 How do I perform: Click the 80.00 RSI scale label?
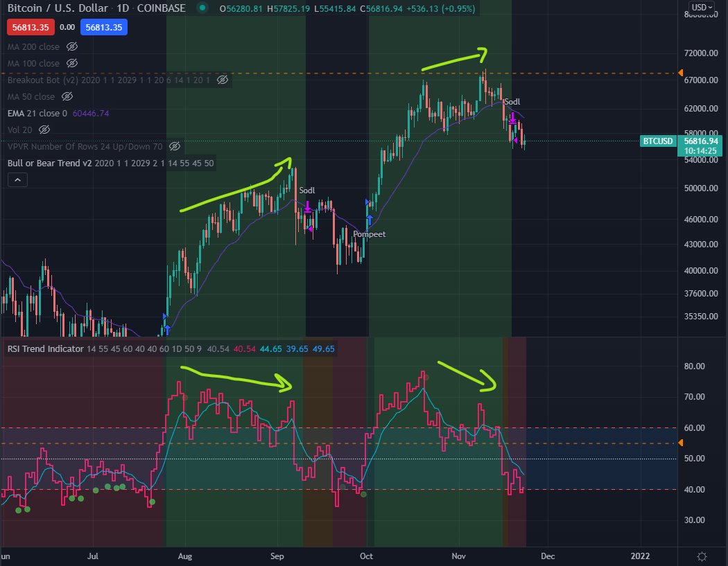point(695,366)
